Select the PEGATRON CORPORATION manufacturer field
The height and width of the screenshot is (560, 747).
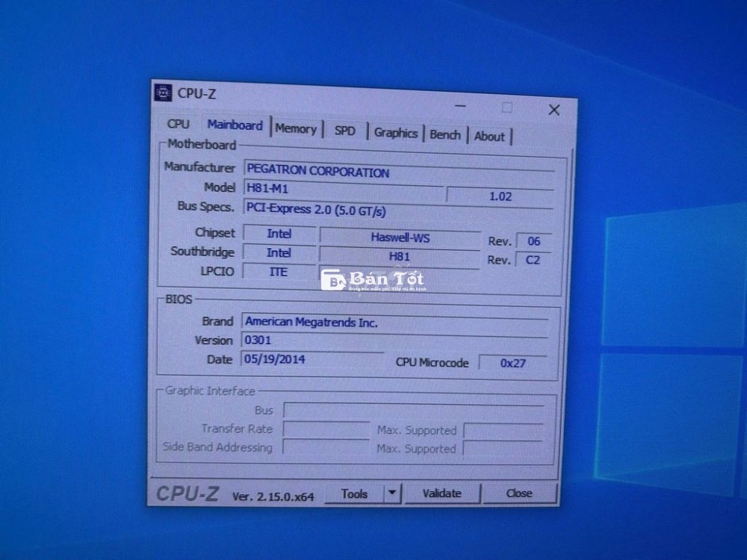point(399,171)
